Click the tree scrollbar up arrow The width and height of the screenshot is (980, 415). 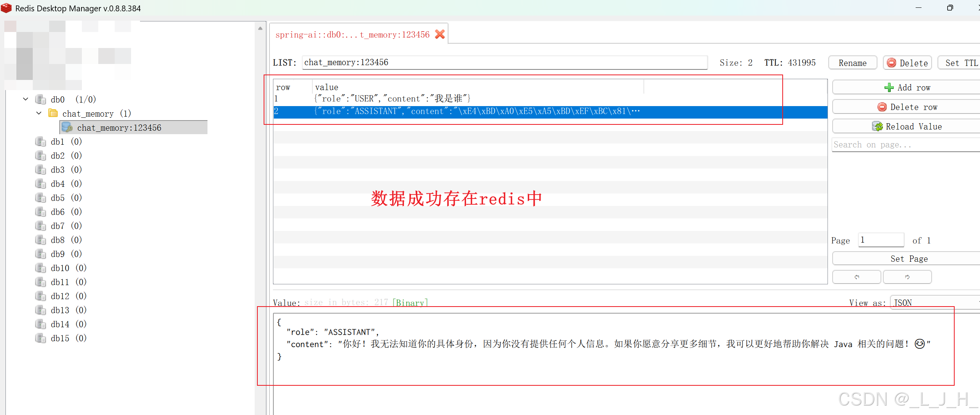tap(260, 28)
